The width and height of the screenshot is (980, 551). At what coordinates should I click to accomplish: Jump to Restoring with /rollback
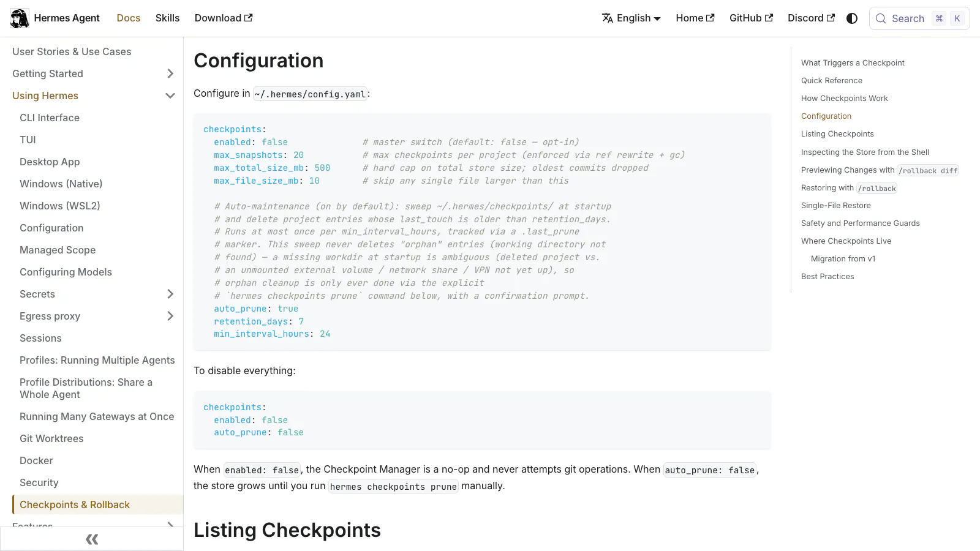849,188
